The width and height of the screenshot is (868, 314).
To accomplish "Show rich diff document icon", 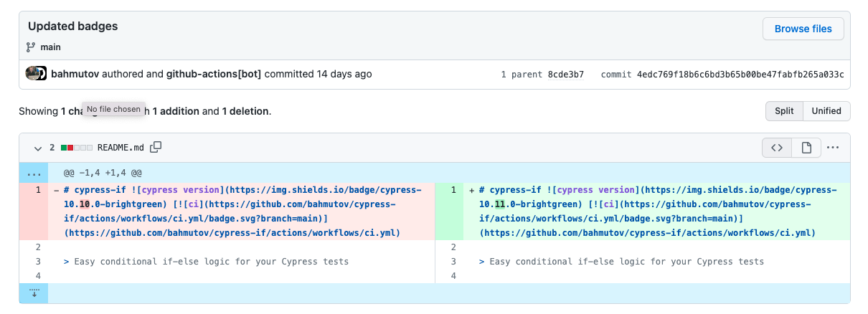I will tap(806, 148).
